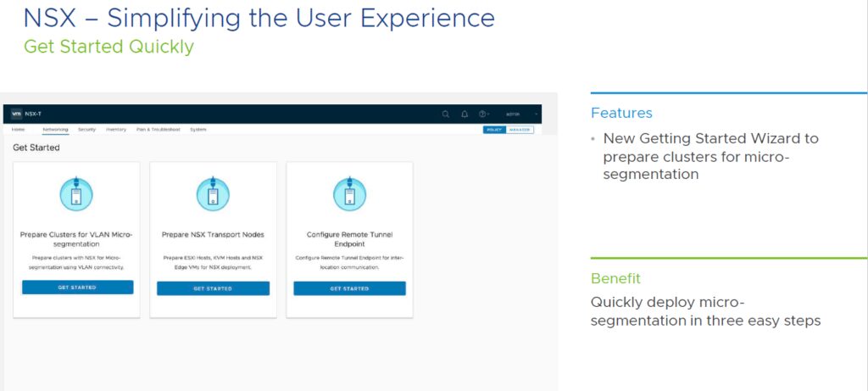Click Get Started under Configure Remote Tunnel Endpoint
Image resolution: width=868 pixels, height=391 pixels.
349,288
